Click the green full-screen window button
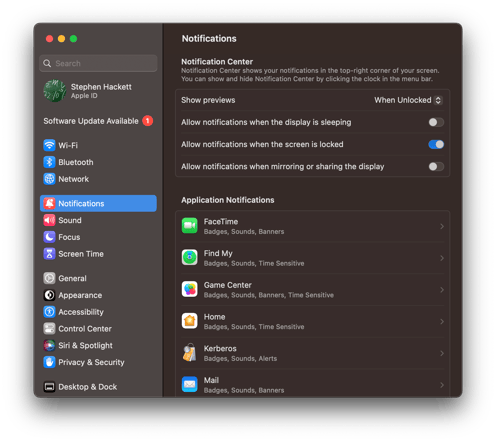496x442 pixels. point(73,39)
